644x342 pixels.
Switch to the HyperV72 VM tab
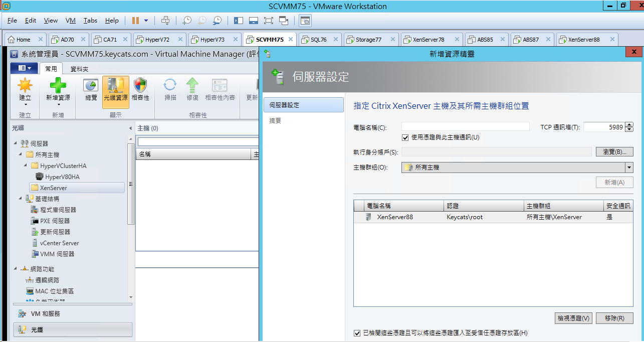coord(159,40)
